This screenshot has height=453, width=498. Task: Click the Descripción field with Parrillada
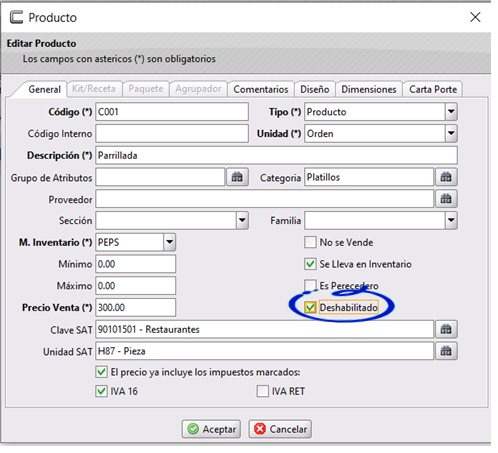point(276,155)
